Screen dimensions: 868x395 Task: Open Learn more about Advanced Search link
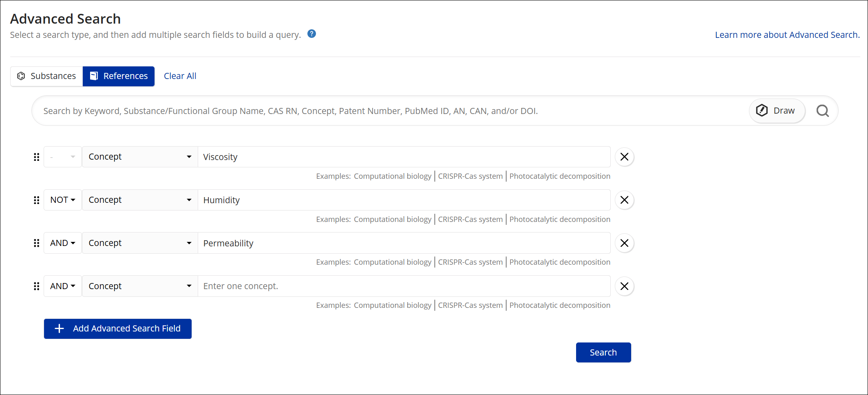point(787,35)
